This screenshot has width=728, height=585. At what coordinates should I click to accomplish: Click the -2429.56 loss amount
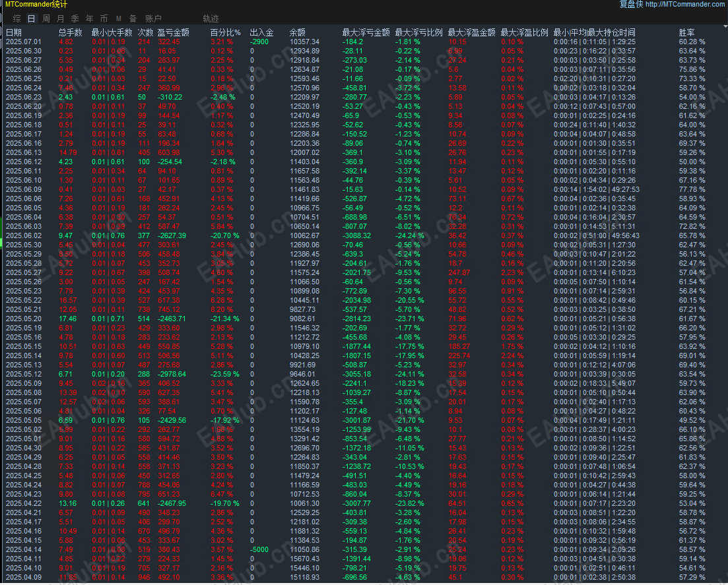point(172,420)
